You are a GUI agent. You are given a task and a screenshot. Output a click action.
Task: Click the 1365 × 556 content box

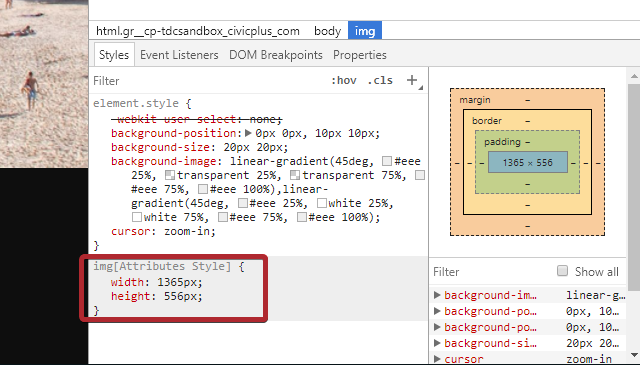527,162
